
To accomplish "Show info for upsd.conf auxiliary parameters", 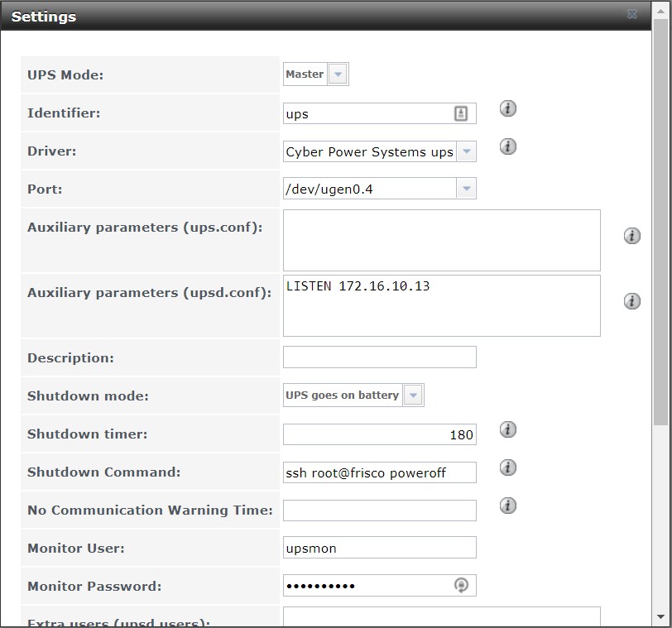I will coord(631,301).
